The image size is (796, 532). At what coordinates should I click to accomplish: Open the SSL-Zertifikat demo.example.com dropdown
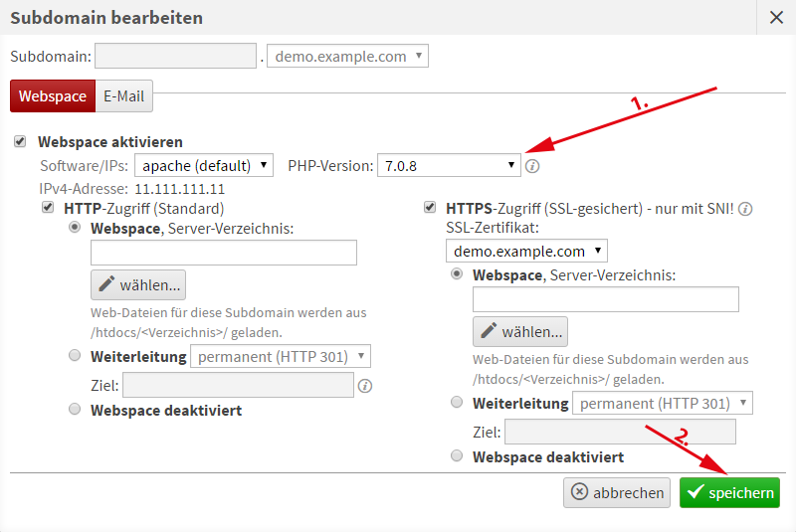coord(526,251)
